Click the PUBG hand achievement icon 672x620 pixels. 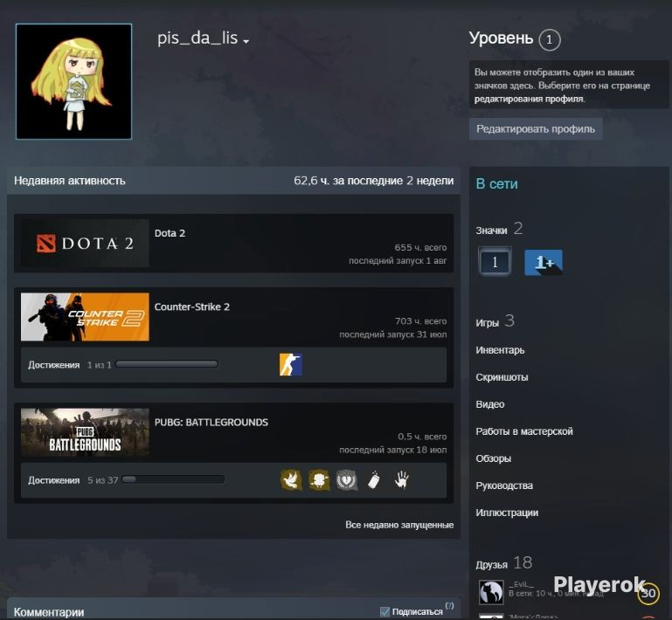[x=402, y=480]
